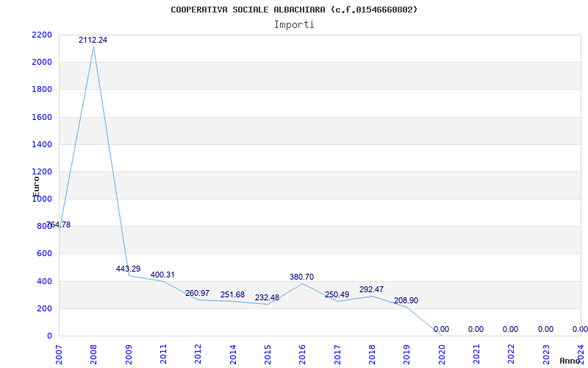This screenshot has width=588, height=368.
Task: Select the 2021 x-axis label
Action: [476, 355]
